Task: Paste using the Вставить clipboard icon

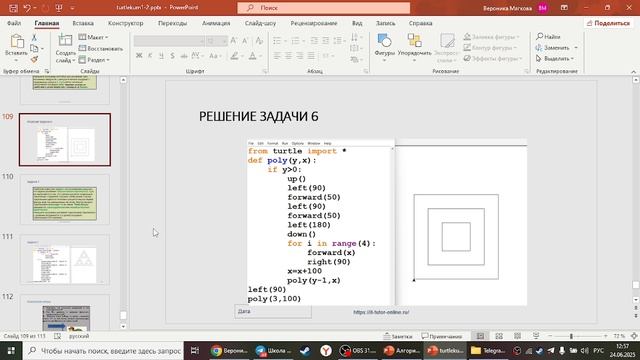Action: point(16,41)
